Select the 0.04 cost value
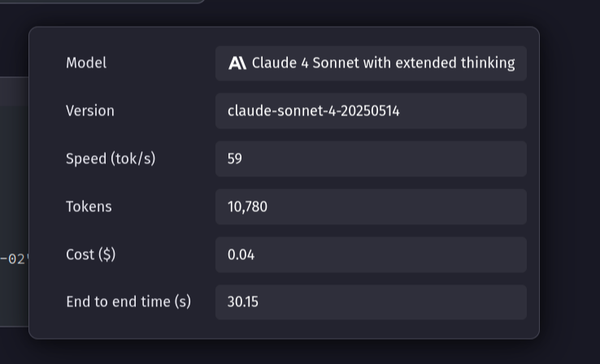Viewport: 600px width, 364px height. point(241,254)
